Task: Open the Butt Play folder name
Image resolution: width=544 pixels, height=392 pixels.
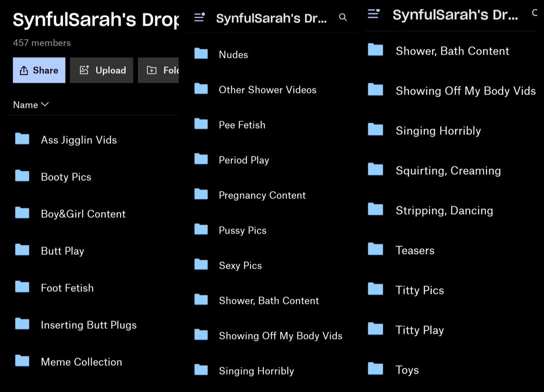Action: tap(63, 251)
